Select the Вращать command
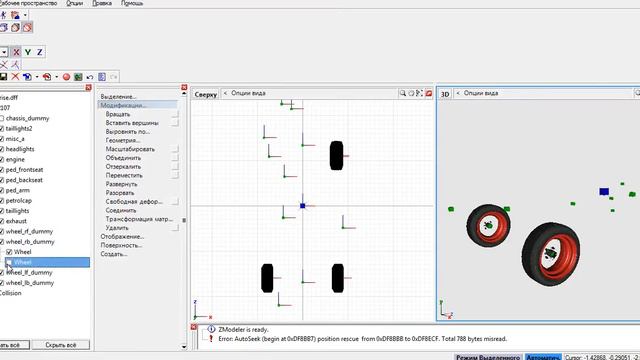The width and height of the screenshot is (640, 360). tap(118, 114)
